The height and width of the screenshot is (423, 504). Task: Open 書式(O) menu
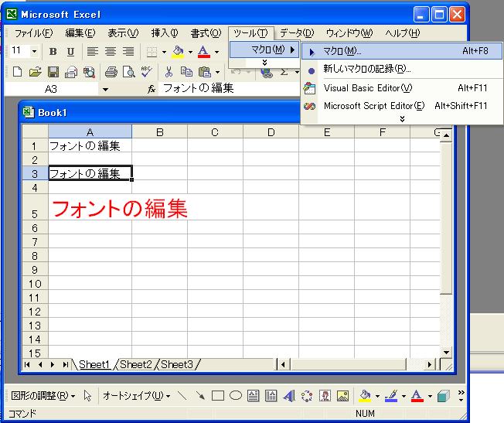point(206,33)
